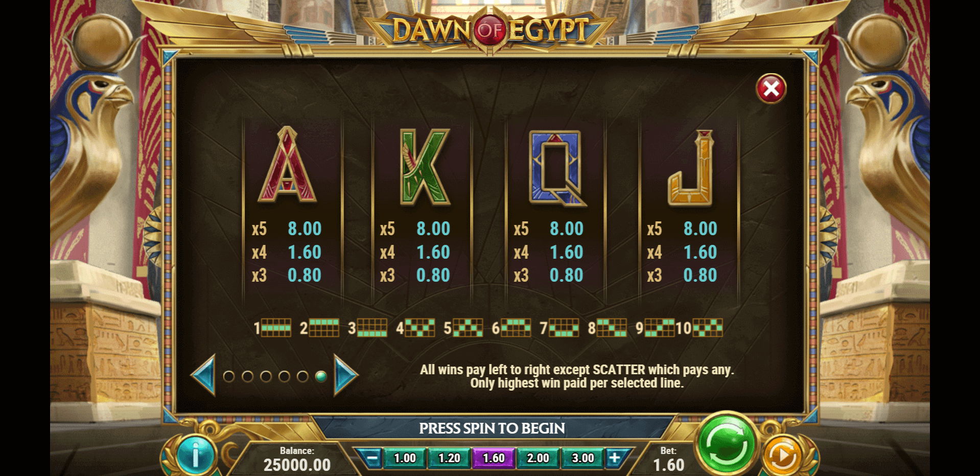The image size is (980, 476).
Task: Go to the next paytable page arrow
Action: click(x=346, y=375)
